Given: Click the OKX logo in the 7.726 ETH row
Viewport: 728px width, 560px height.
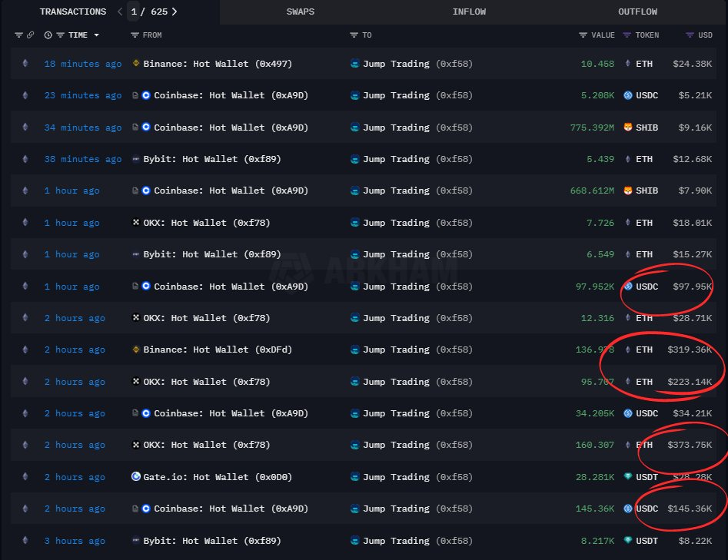Looking at the screenshot, I should coord(136,222).
